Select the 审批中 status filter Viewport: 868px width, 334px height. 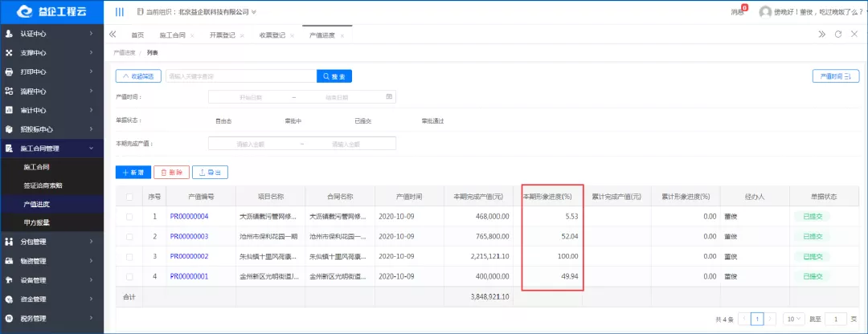click(293, 120)
